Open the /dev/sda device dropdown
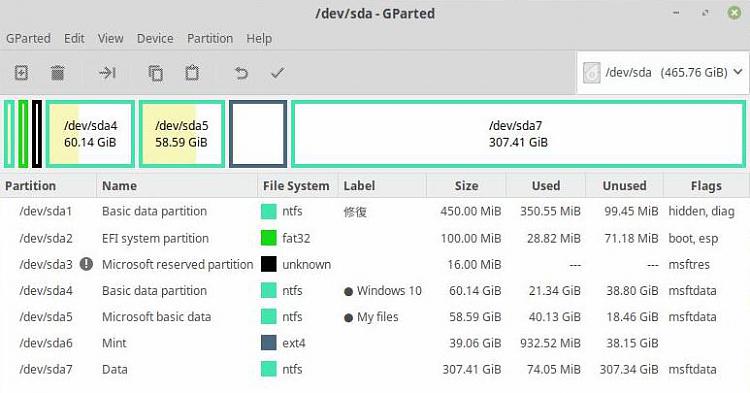Screen dimensions: 750x393 (x=662, y=73)
